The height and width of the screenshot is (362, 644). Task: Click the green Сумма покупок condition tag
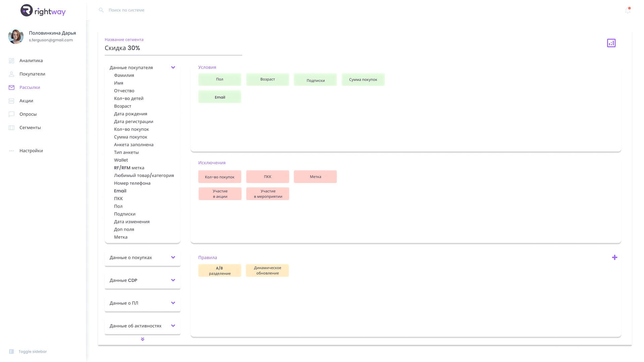363,80
